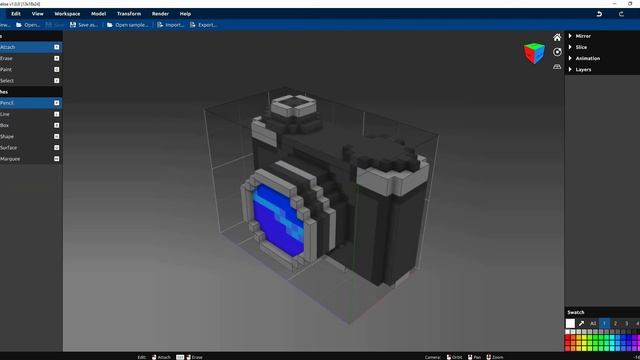This screenshot has height=360, width=640.
Task: Open the Transform menu
Action: pyautogui.click(x=129, y=14)
